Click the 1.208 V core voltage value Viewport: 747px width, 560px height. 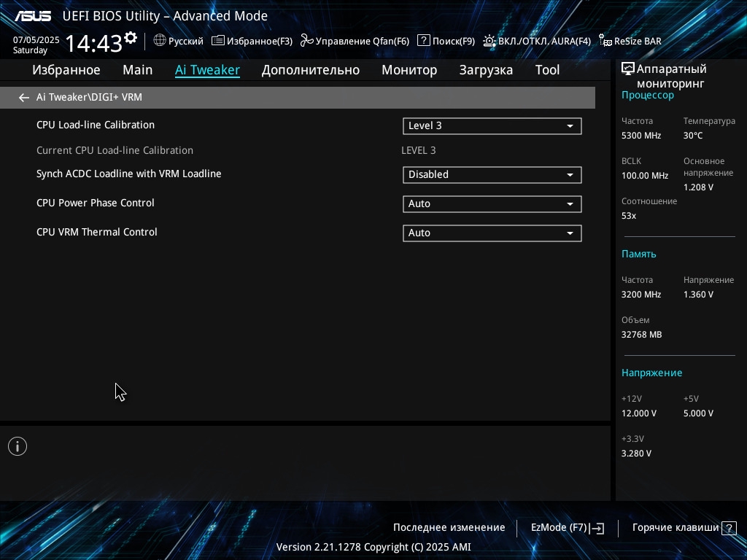pos(698,187)
